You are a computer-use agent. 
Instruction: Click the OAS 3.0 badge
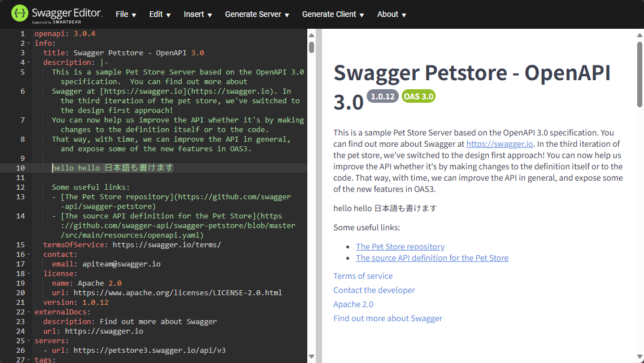418,96
